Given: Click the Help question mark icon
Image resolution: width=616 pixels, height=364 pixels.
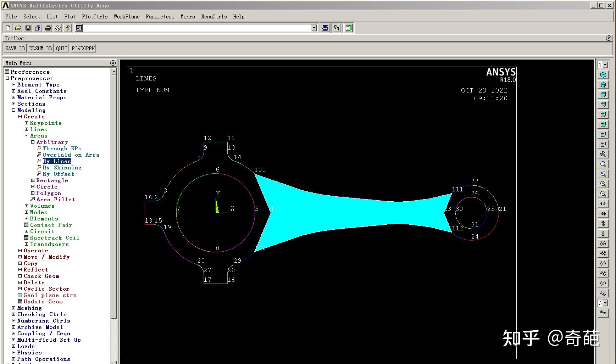Looking at the screenshot, I should (67, 28).
